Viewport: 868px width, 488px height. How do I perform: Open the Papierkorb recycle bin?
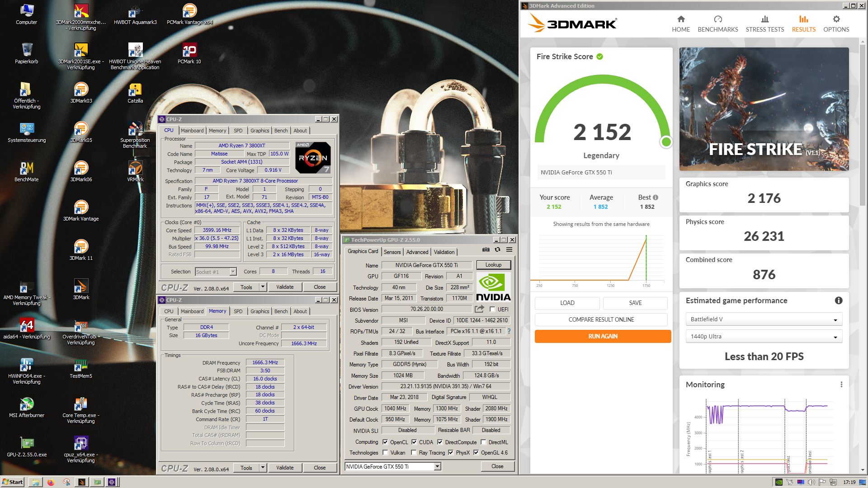coord(27,53)
